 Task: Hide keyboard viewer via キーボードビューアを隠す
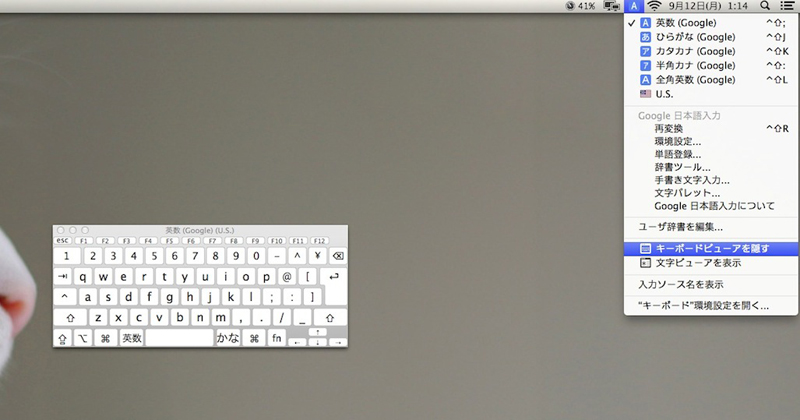[711, 249]
